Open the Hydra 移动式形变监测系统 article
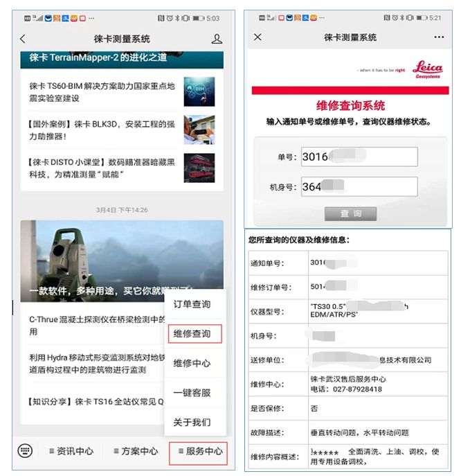Screen dimensions: 461x476 pos(97,363)
